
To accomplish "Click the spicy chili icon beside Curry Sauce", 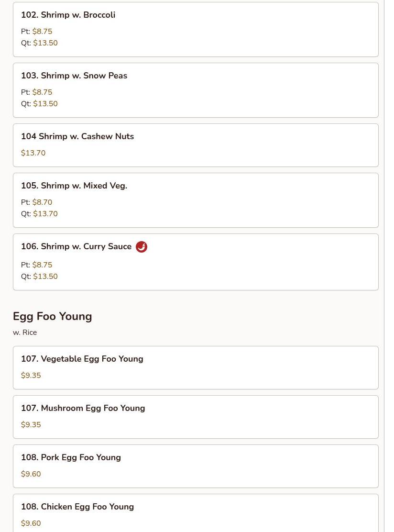I will (142, 247).
